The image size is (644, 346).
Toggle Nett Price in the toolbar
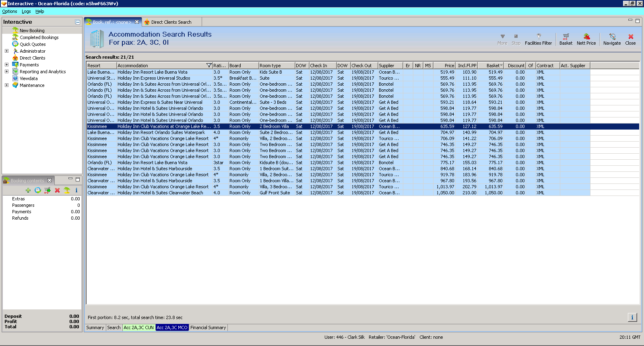tap(586, 39)
